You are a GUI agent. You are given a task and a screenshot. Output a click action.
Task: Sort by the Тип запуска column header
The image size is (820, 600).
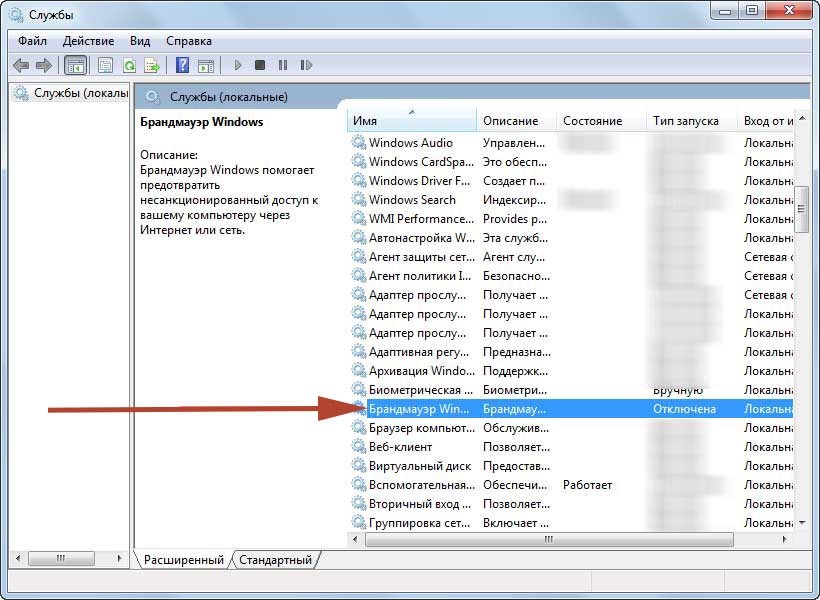pyautogui.click(x=686, y=121)
